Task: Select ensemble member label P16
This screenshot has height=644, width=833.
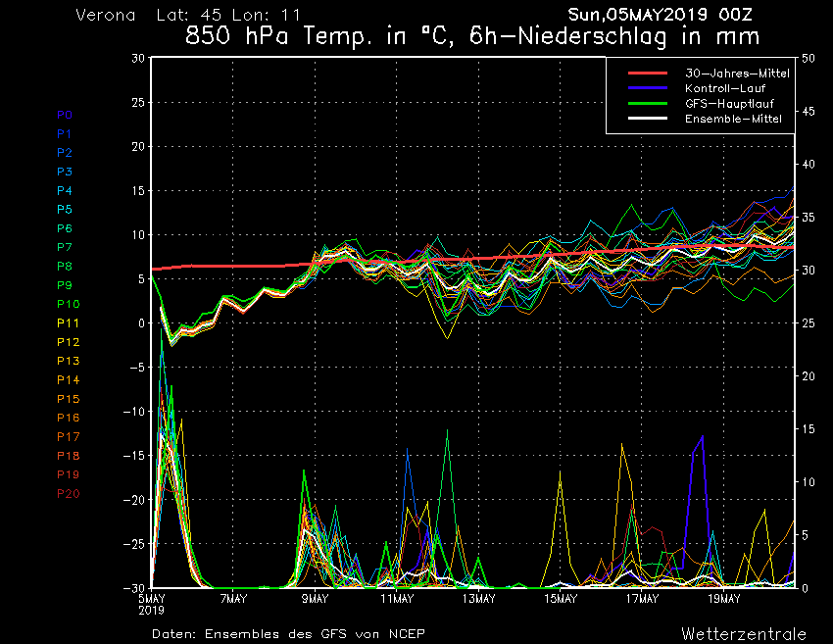Action: (x=69, y=418)
